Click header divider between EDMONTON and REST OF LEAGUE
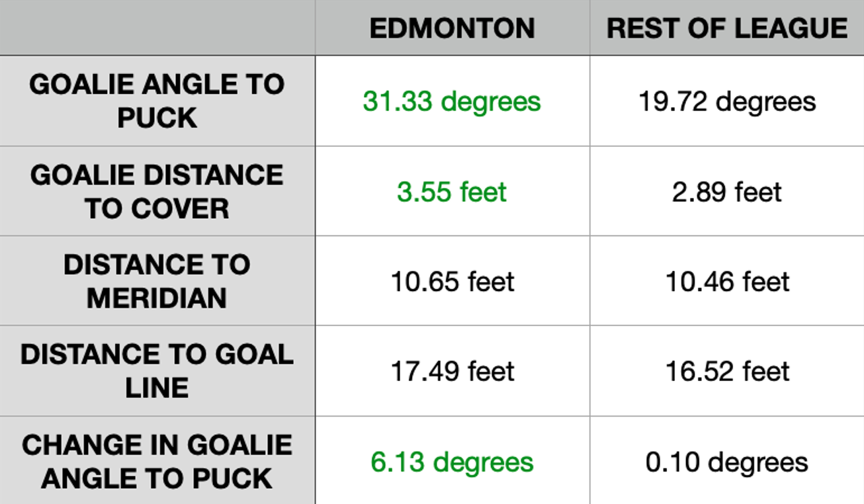This screenshot has height=504, width=864. pos(590,28)
